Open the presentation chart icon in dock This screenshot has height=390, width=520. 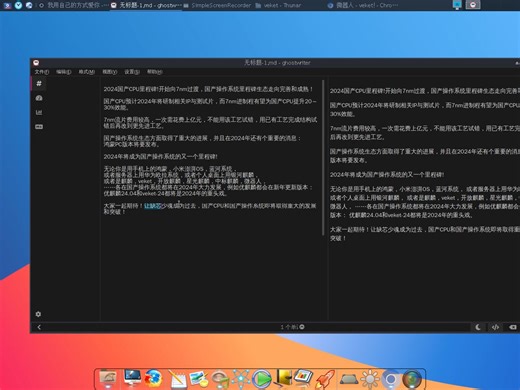click(304, 379)
